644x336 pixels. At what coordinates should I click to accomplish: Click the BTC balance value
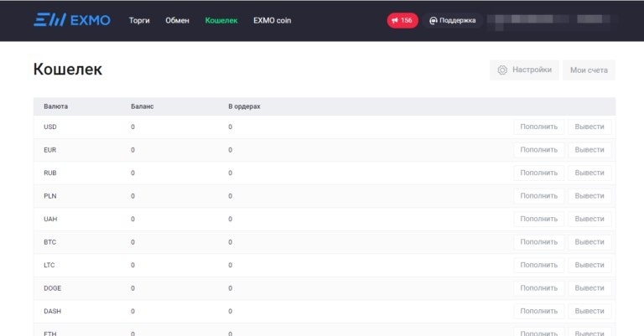point(132,242)
